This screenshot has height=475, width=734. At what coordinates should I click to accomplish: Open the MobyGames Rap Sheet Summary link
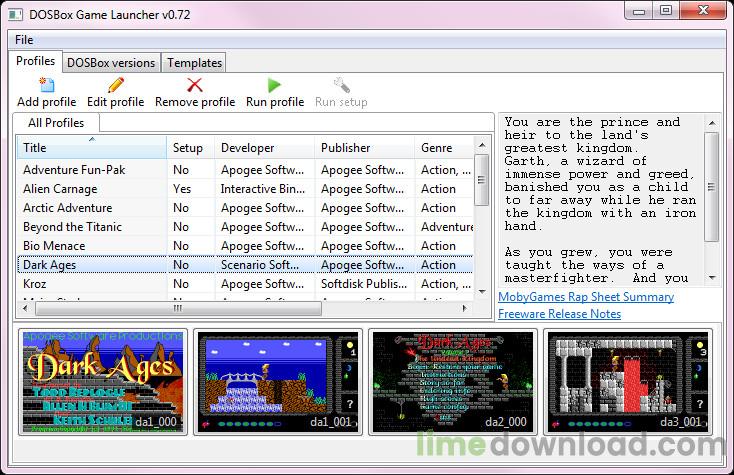click(586, 297)
